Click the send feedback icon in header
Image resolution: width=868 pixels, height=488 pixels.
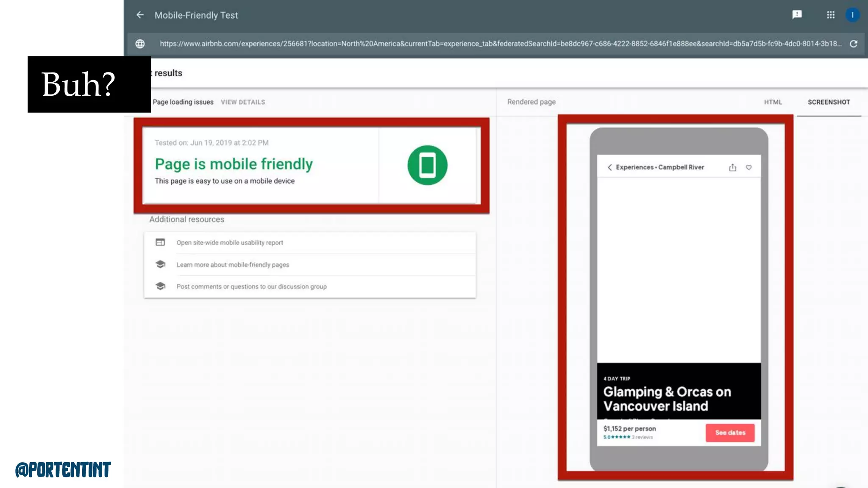click(x=797, y=15)
